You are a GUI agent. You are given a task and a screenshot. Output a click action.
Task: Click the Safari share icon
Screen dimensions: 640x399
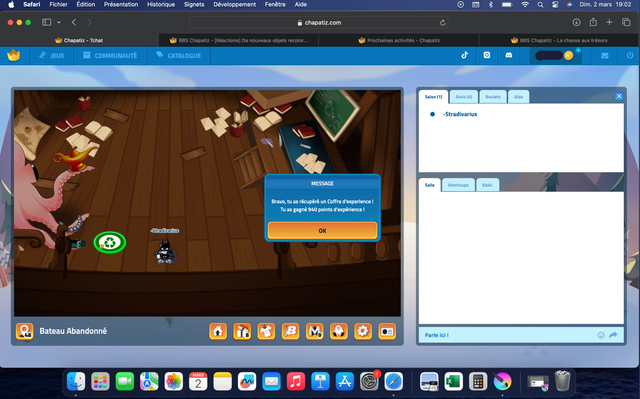593,22
